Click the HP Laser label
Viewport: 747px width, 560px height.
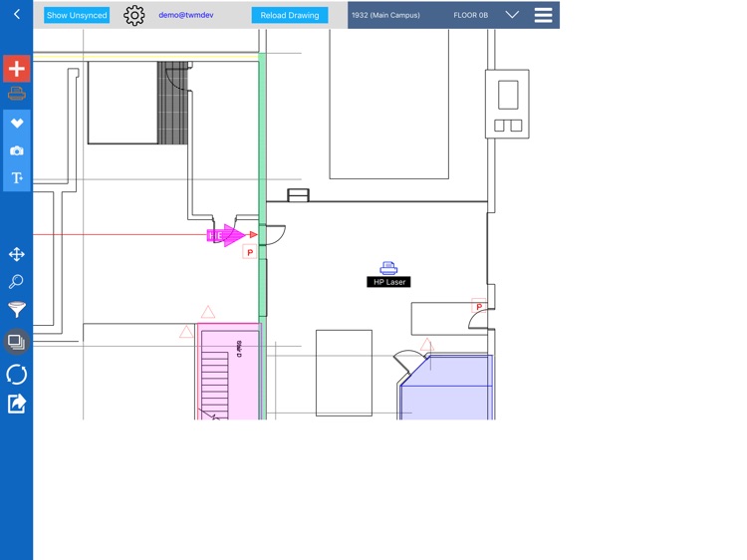click(388, 282)
